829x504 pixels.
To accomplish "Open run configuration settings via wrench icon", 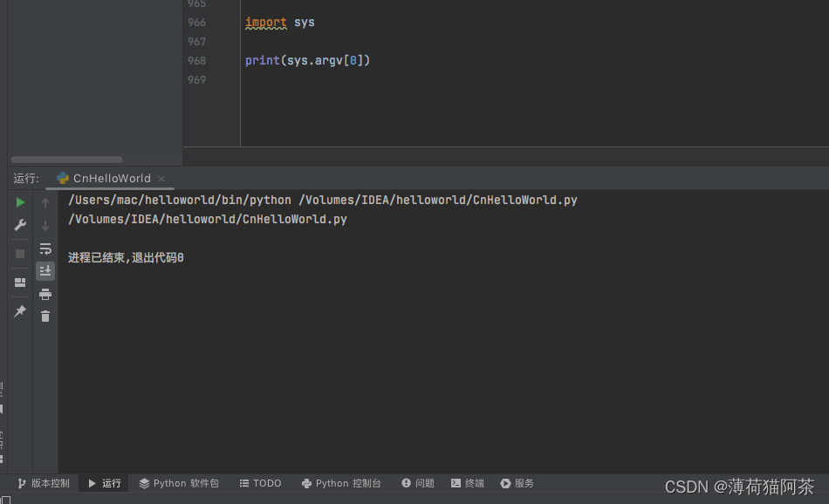I will tap(19, 224).
